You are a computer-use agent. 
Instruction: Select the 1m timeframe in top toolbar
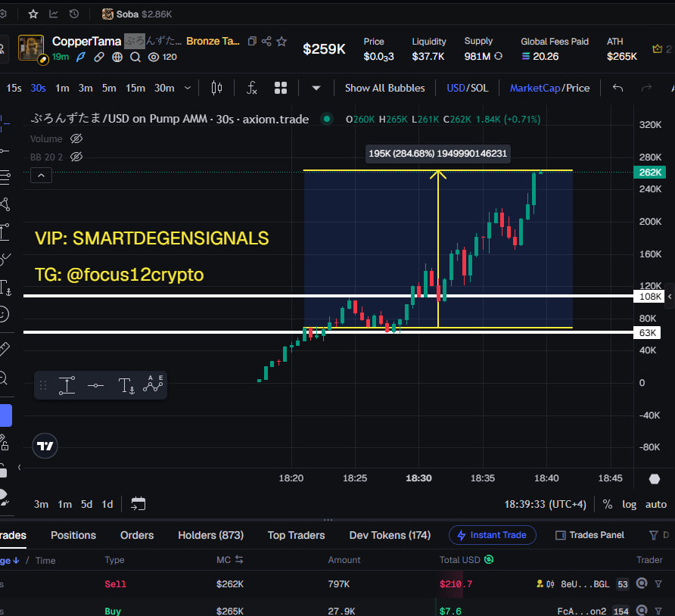62,89
